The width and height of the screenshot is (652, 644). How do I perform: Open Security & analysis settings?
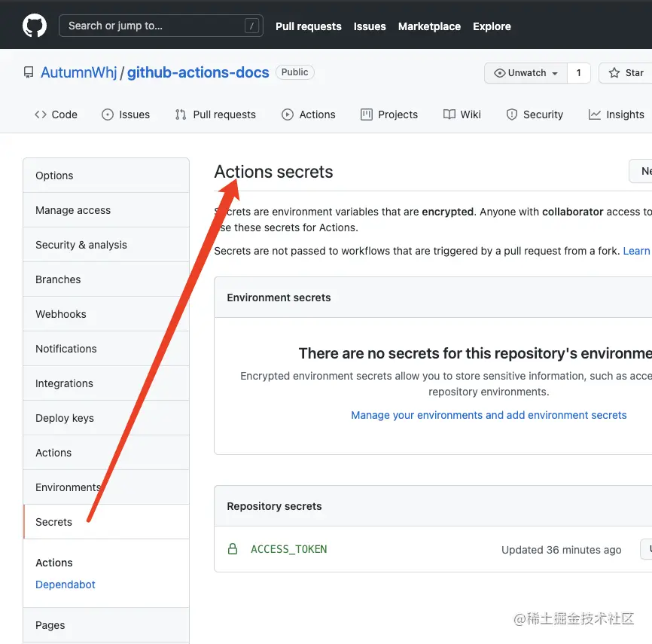click(x=106, y=245)
